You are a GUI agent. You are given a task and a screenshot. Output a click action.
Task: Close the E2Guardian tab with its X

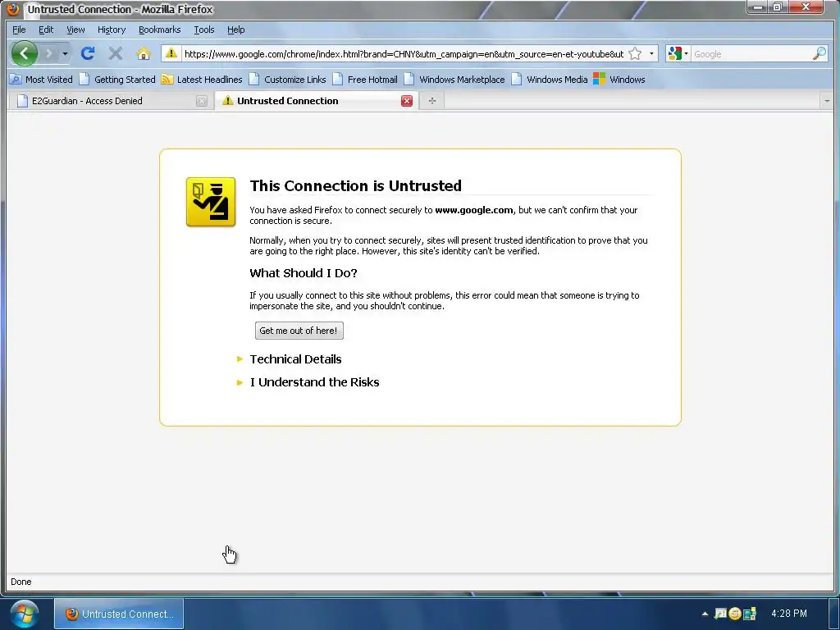(x=202, y=101)
